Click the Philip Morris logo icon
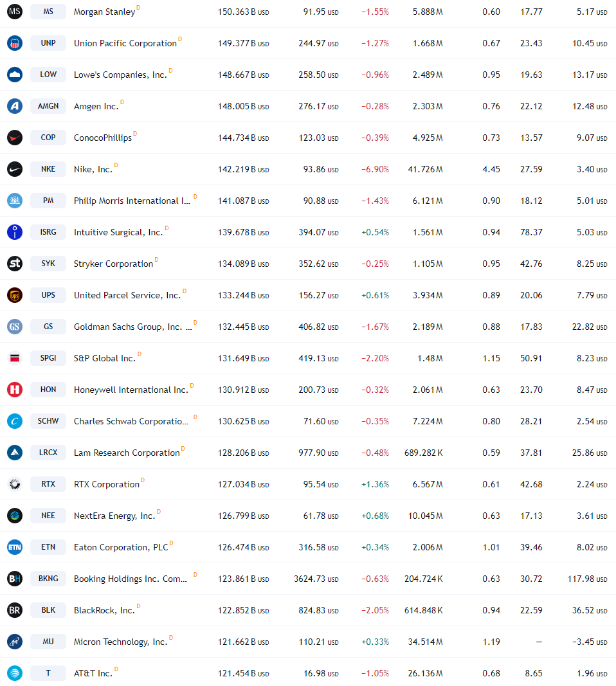Screen dimensions: 616x686 click(15, 201)
